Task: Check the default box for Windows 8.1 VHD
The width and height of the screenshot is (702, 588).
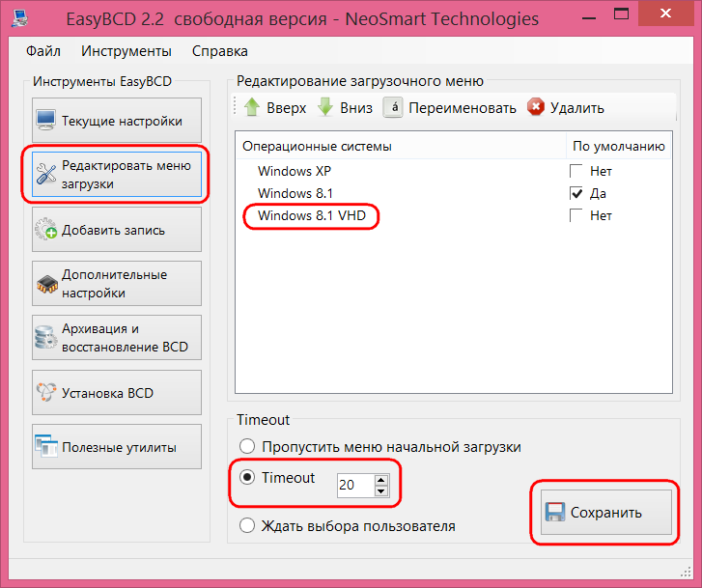Action: [576, 215]
